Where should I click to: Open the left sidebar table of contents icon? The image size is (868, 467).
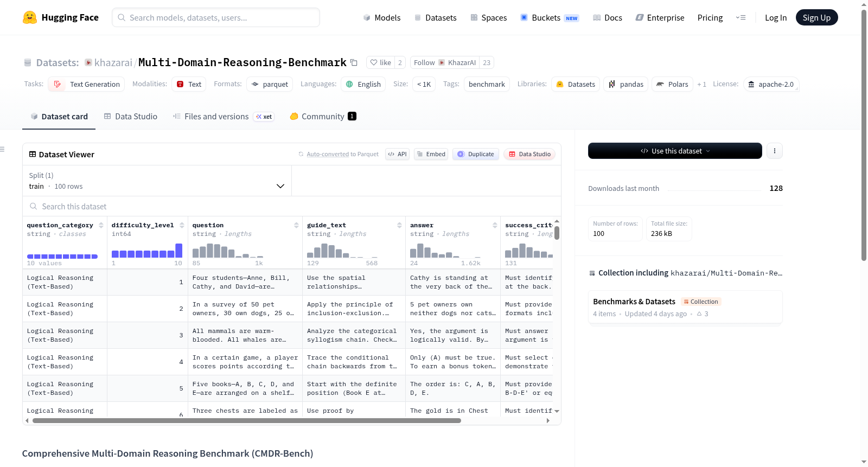(x=2, y=149)
